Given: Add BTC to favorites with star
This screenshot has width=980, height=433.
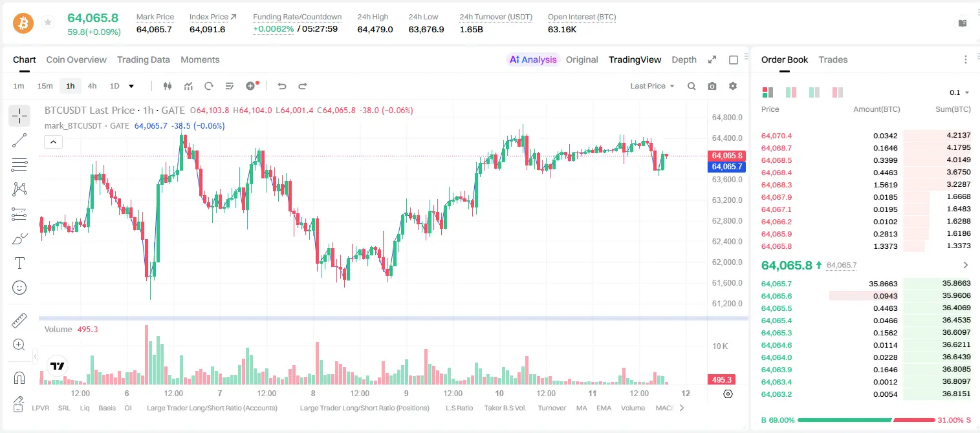Looking at the screenshot, I should click(48, 23).
